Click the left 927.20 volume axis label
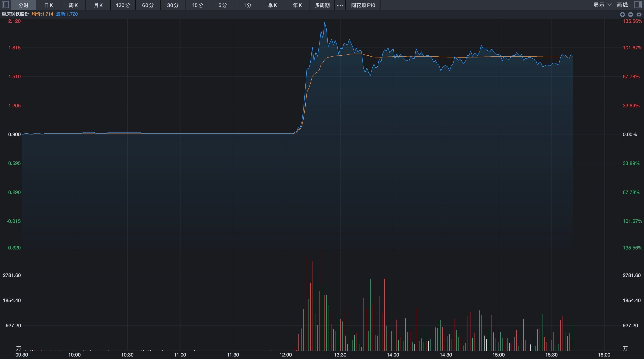 pos(13,326)
